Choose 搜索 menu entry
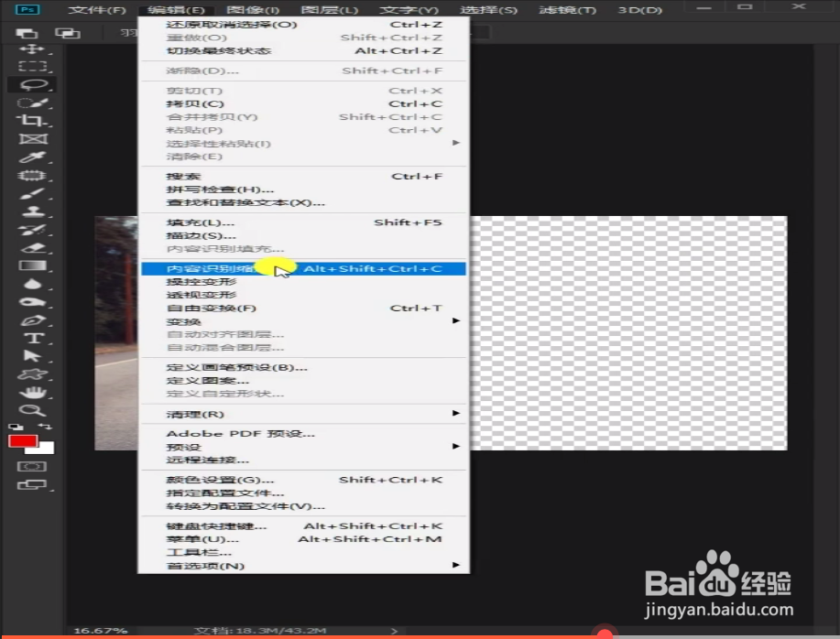This screenshot has height=639, width=840. (x=304, y=177)
